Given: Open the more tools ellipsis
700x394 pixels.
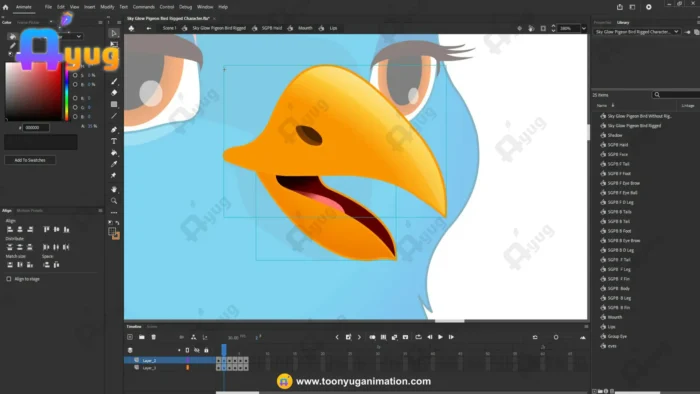Looking at the screenshot, I should pyautogui.click(x=114, y=212).
